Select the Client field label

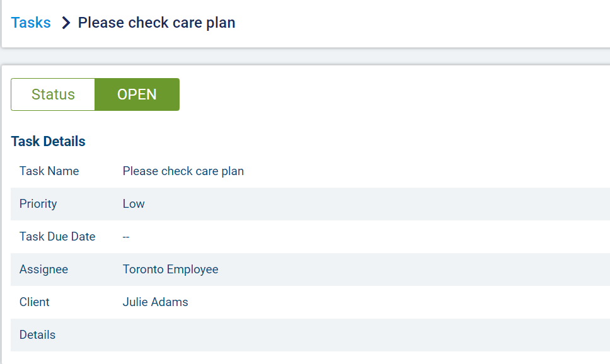coord(35,302)
